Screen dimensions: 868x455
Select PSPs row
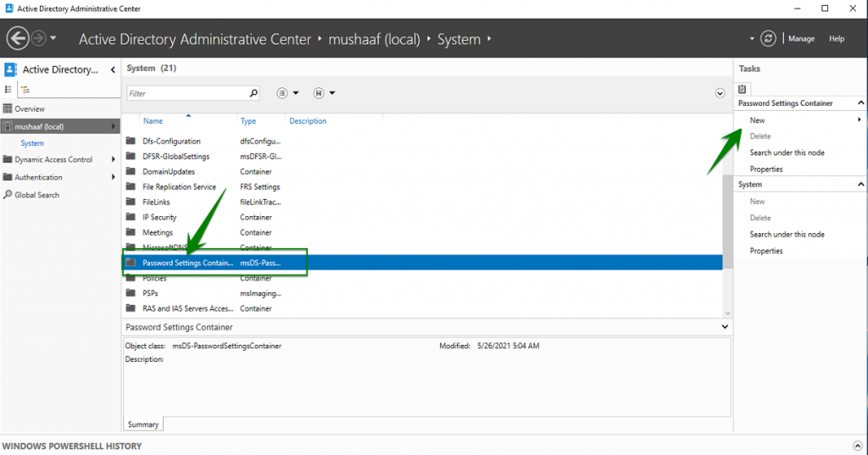(422, 293)
